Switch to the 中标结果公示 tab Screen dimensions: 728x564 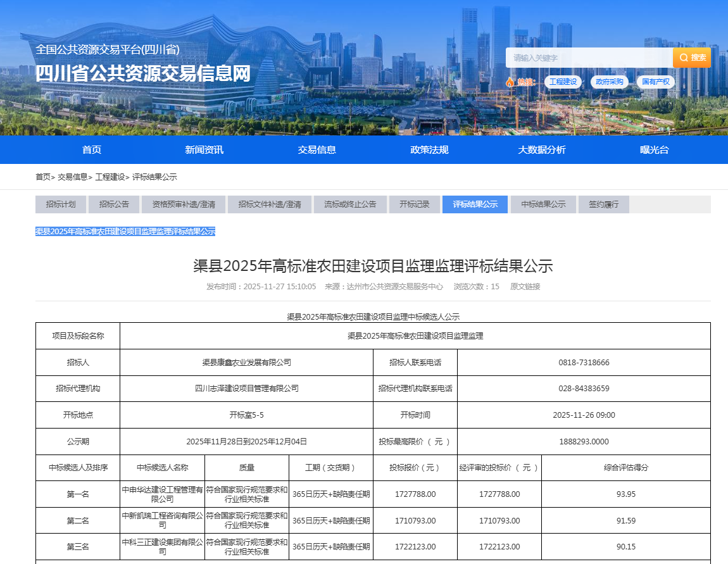click(543, 204)
